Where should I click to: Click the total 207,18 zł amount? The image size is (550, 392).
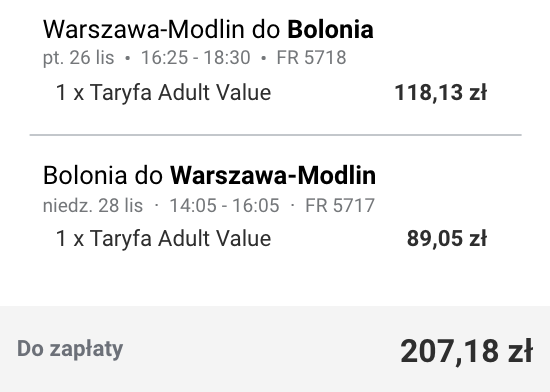coord(467,351)
